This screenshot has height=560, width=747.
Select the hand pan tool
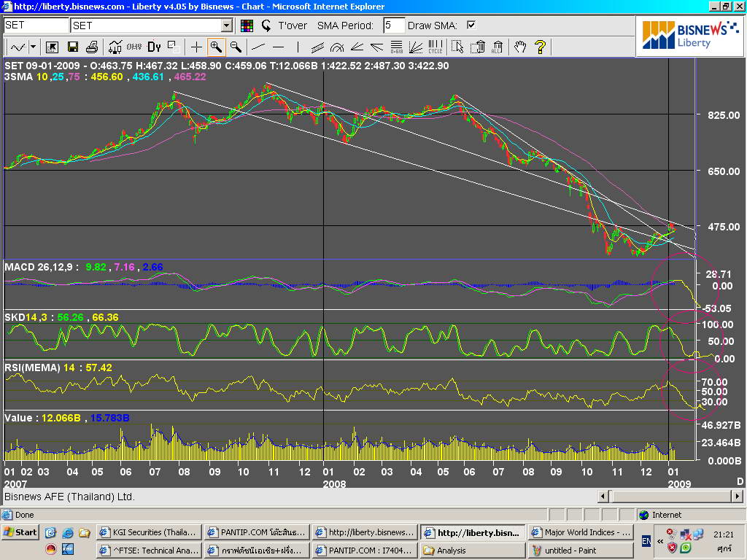tap(519, 47)
